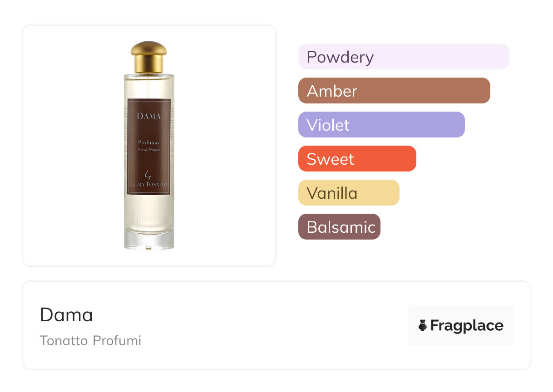Open the Tonatto Profumi brand link
The width and height of the screenshot is (553, 392).
tap(90, 341)
